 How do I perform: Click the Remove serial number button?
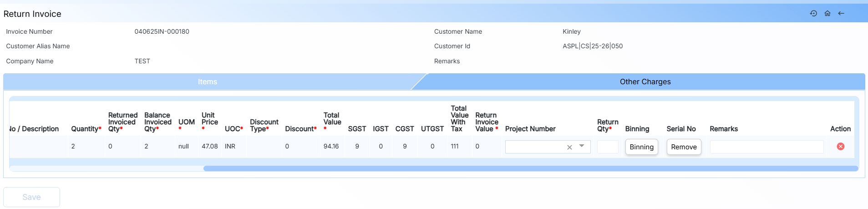[x=684, y=147]
